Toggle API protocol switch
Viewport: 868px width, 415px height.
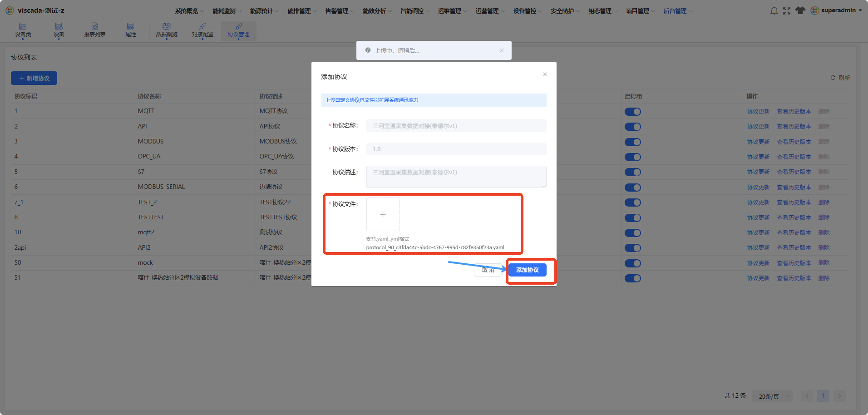click(x=632, y=127)
